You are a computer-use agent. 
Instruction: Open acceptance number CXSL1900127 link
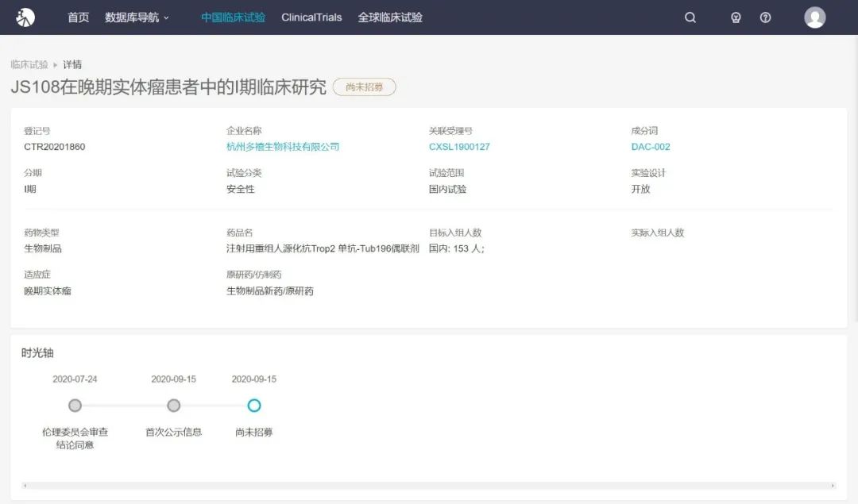point(459,147)
